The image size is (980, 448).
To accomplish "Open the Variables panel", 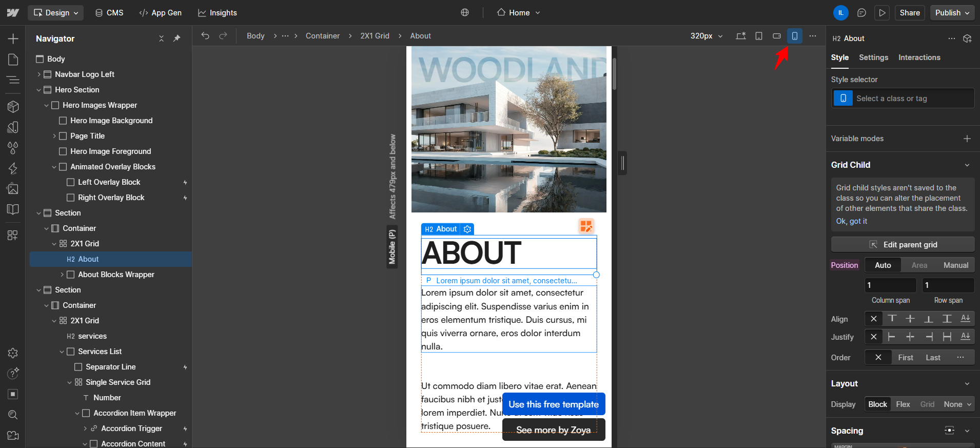I will click(x=13, y=148).
